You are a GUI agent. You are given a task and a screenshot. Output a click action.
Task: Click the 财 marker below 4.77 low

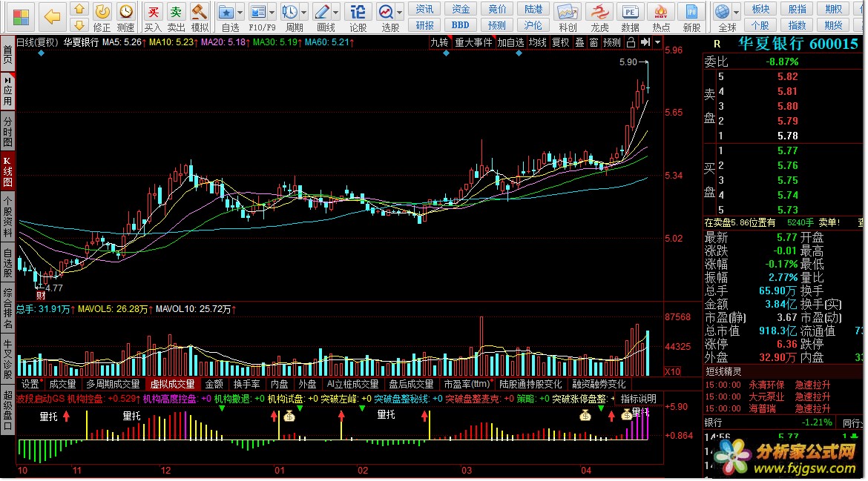[41, 296]
